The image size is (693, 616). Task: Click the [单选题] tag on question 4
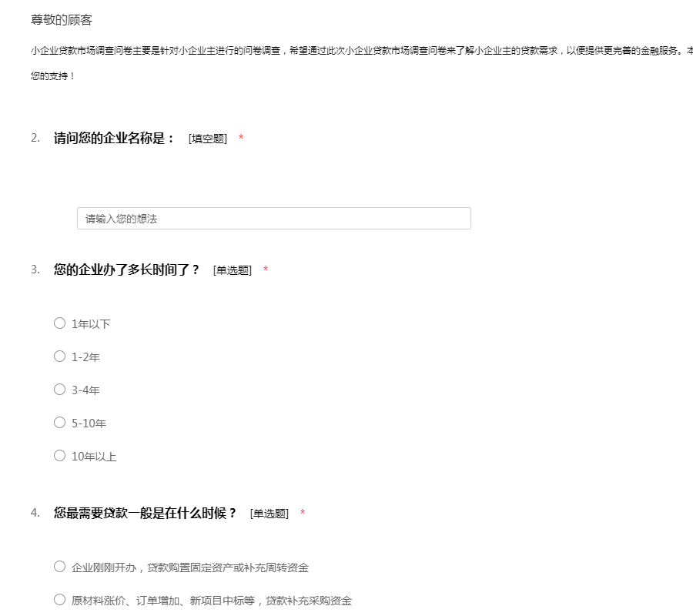[x=269, y=514]
